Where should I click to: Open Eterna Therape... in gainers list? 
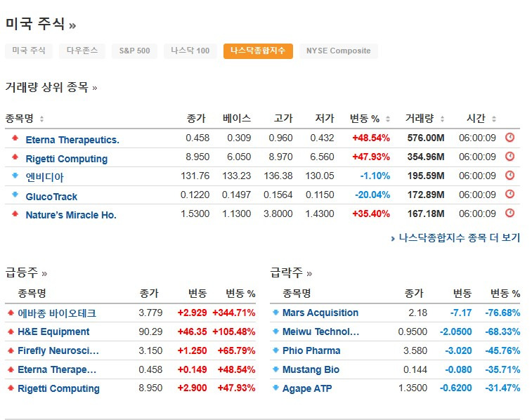coord(57,369)
